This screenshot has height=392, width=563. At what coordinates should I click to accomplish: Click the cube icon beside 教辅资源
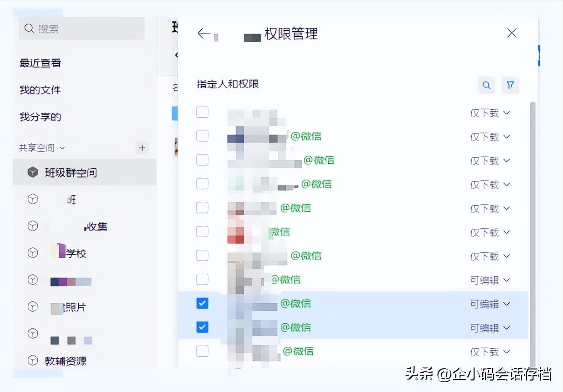click(x=32, y=360)
